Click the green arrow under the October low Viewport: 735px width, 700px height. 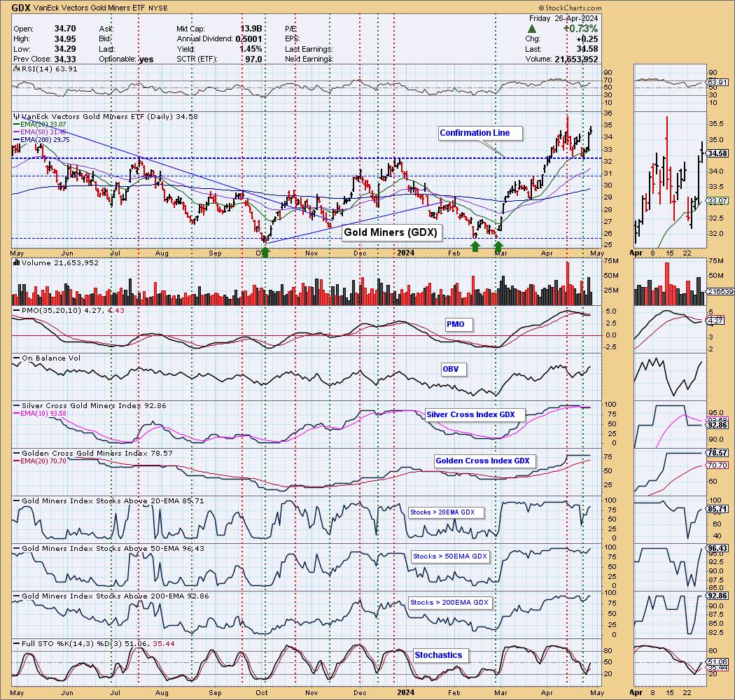pyautogui.click(x=265, y=252)
